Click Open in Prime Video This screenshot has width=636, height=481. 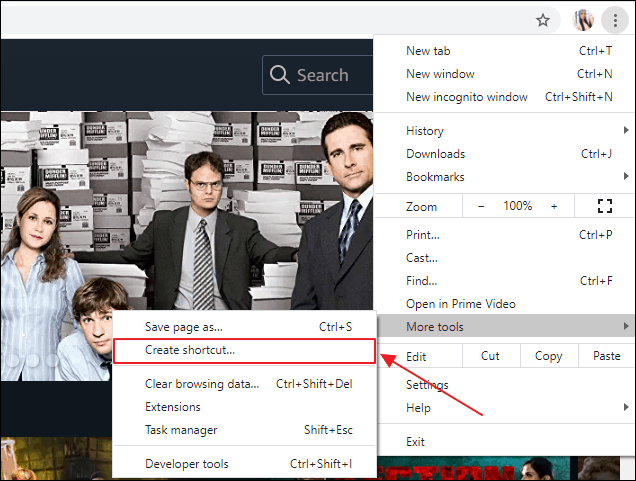pos(504,304)
